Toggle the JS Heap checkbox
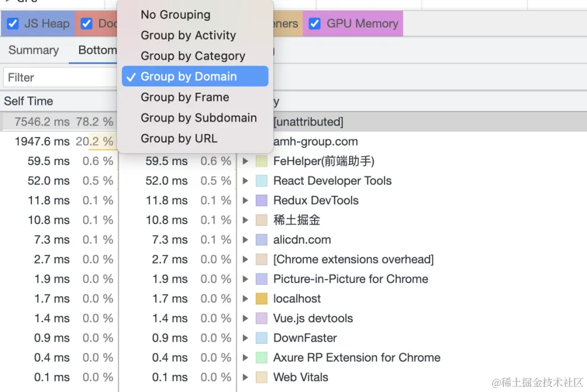This screenshot has width=587, height=392. (13, 23)
